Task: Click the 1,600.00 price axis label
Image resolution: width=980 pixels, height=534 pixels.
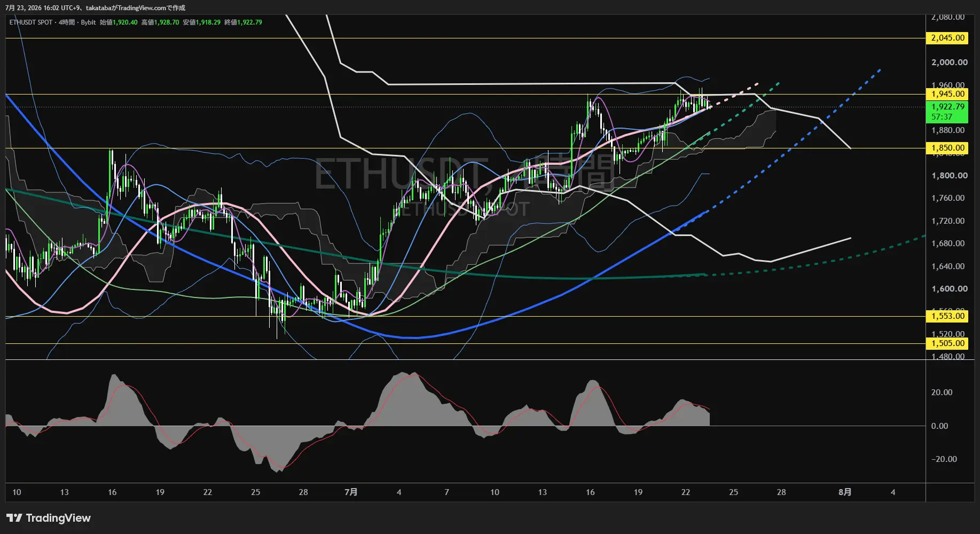Action: [x=949, y=289]
